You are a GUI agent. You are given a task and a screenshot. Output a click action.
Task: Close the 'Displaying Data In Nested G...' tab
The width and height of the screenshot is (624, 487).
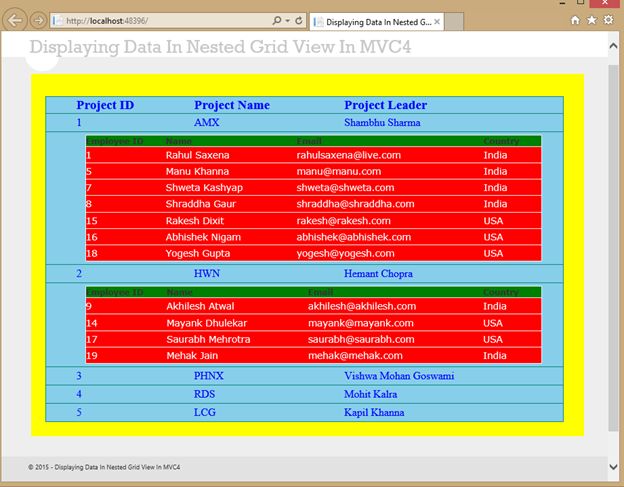437,22
